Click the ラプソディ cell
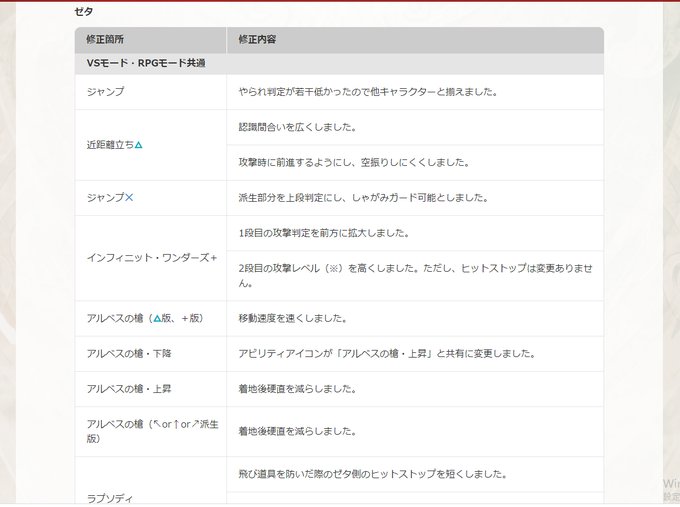 150,481
